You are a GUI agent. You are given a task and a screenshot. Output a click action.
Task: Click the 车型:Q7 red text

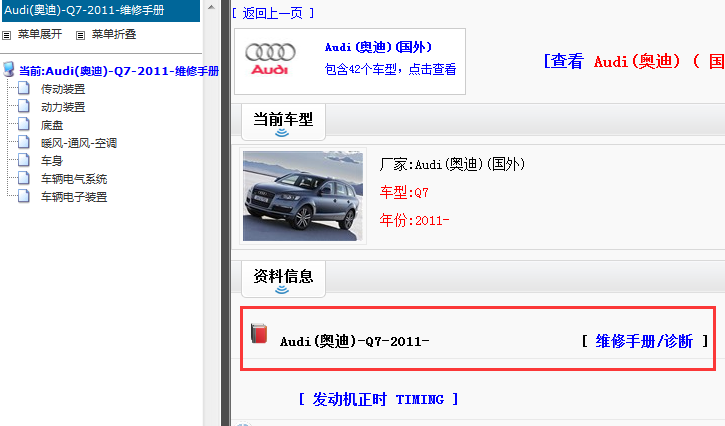(x=404, y=192)
